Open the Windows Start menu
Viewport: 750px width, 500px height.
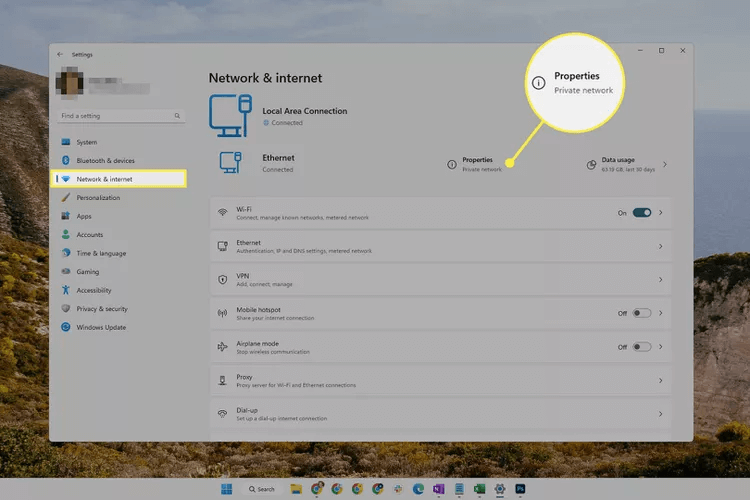pyautogui.click(x=227, y=489)
